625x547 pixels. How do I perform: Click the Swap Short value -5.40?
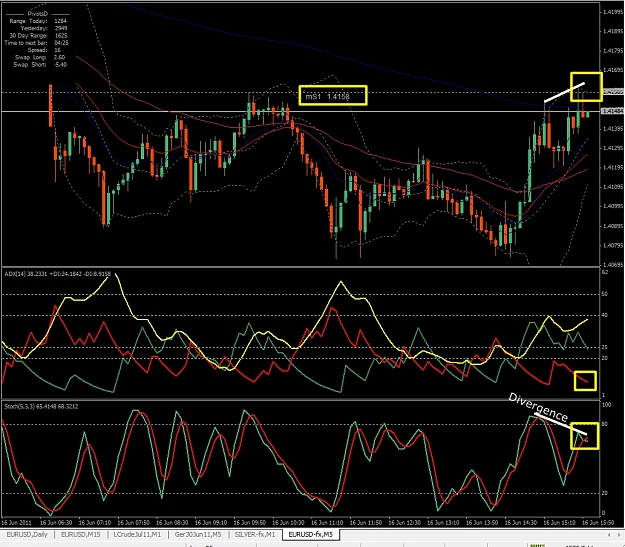[x=60, y=64]
